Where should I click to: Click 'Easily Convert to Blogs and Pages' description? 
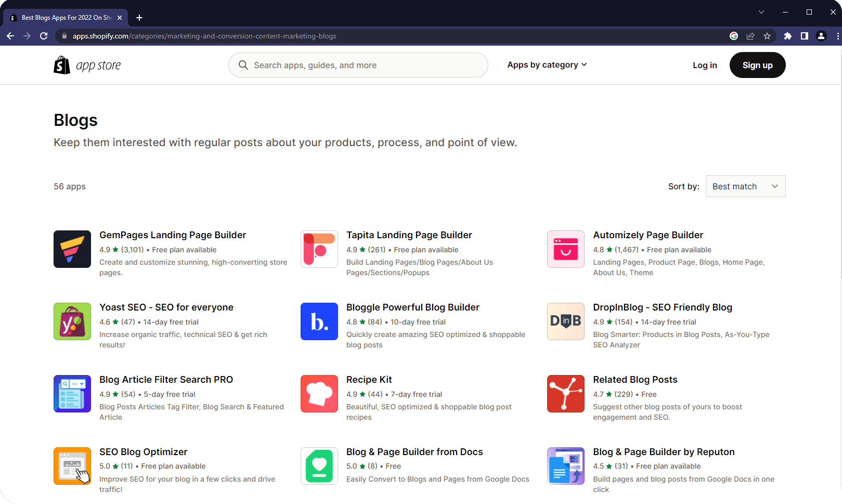[x=438, y=479]
